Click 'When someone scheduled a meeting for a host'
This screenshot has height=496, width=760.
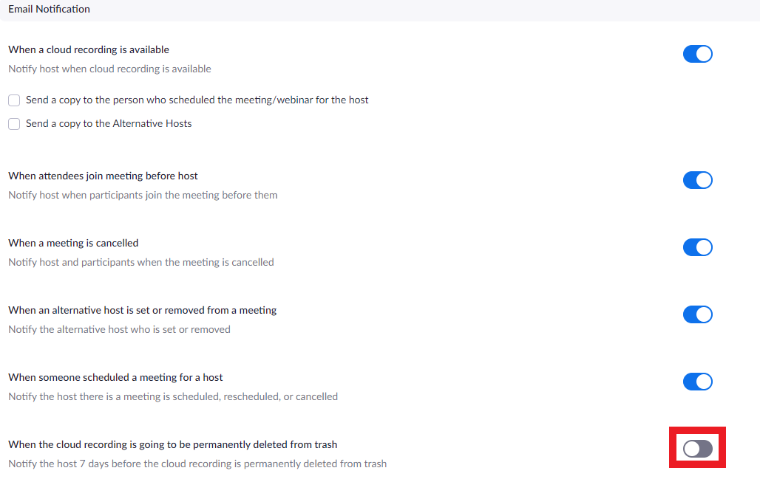(x=115, y=377)
